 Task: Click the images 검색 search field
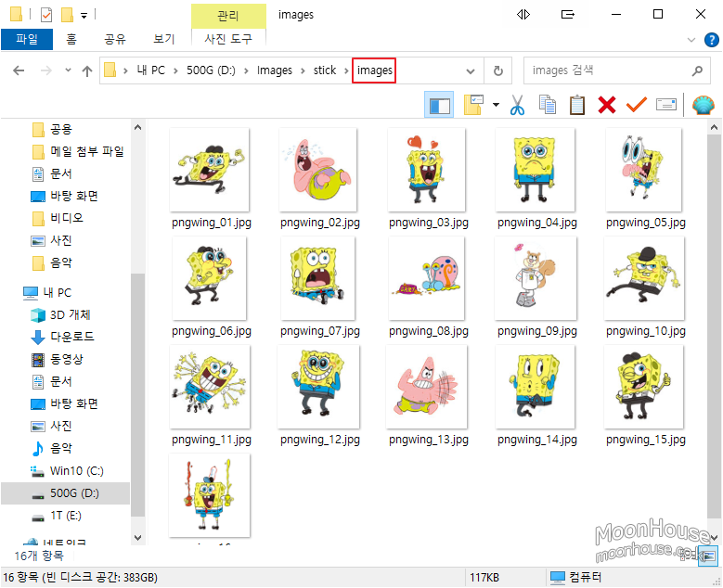[x=616, y=70]
